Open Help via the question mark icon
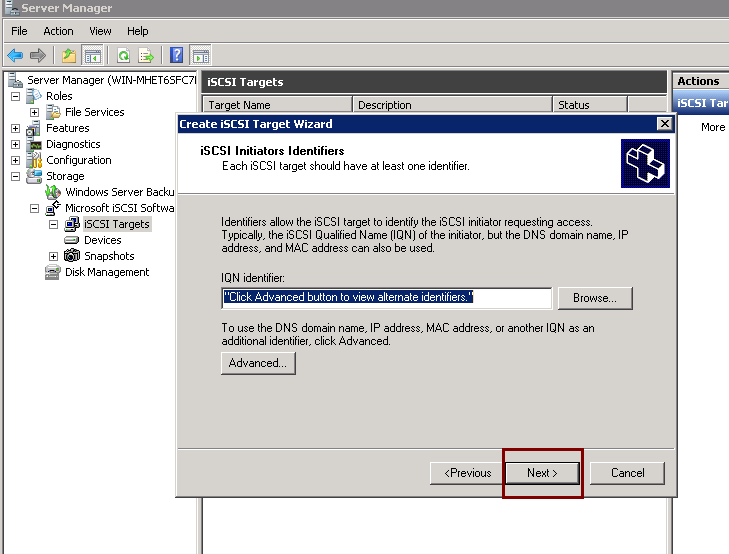 177,56
